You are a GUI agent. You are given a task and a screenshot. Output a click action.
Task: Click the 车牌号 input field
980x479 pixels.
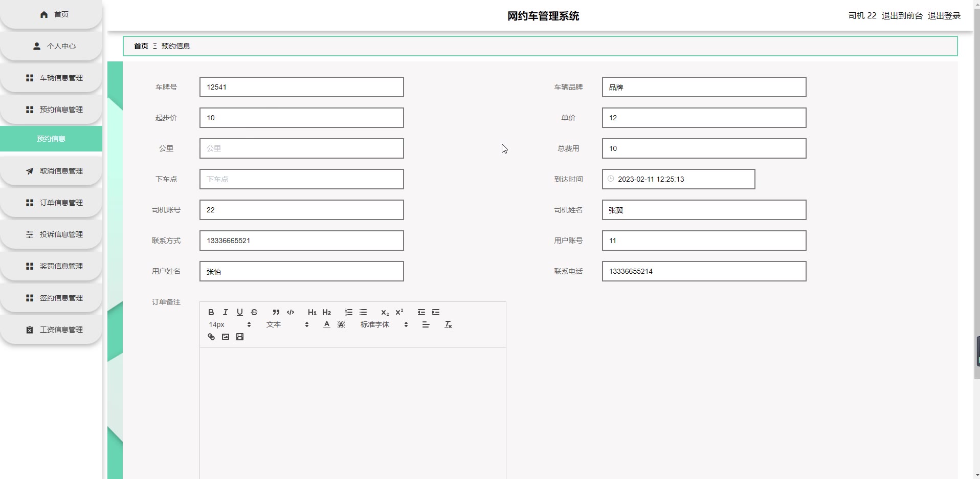(x=302, y=87)
